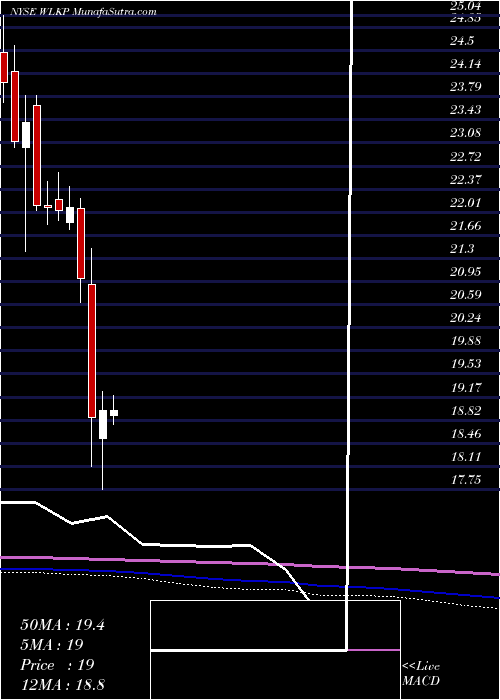Select the 20.24 price axis label
The image size is (500, 700).
tap(466, 318)
